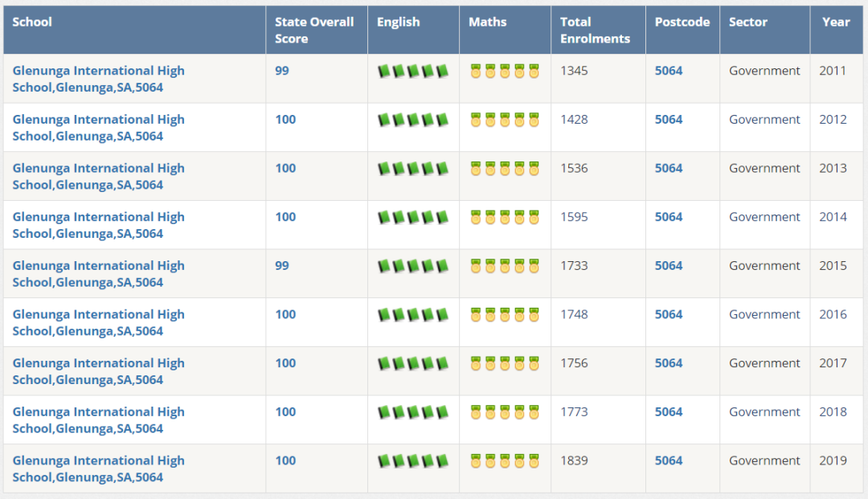Click the Maths medal rating icons for 2013

click(x=505, y=169)
